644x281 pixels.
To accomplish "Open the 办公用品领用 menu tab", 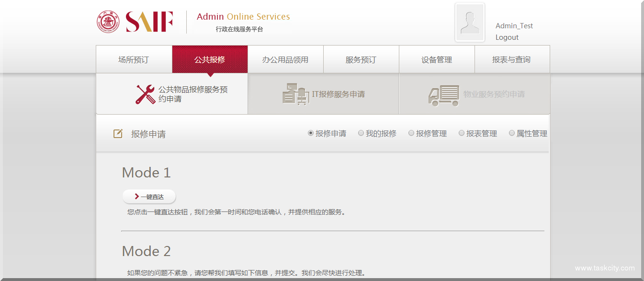I will pyautogui.click(x=285, y=60).
